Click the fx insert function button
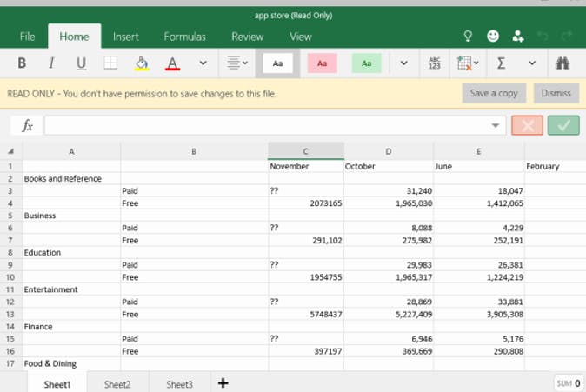This screenshot has width=586, height=392. (27, 125)
